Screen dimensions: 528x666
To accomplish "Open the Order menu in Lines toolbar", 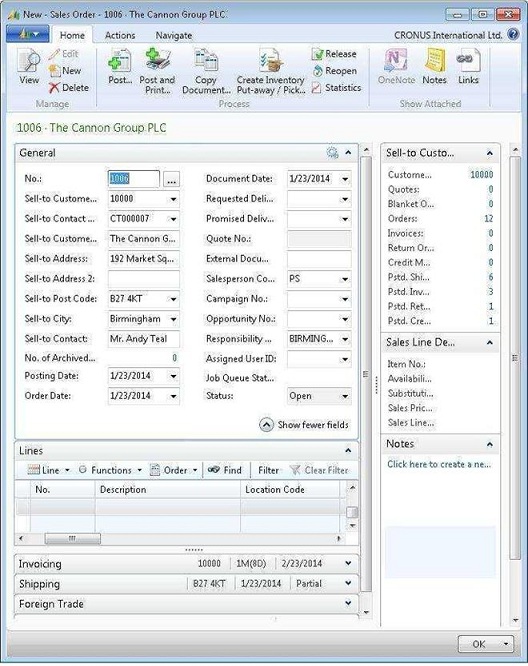I will pyautogui.click(x=174, y=470).
